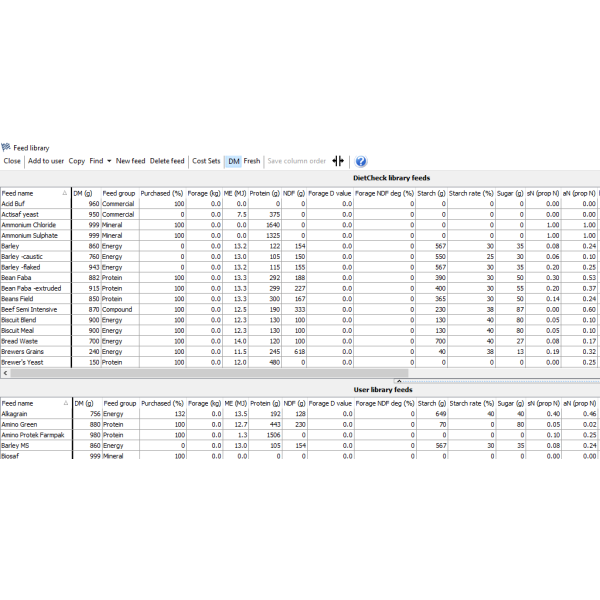The image size is (600, 600).
Task: Click Copy in the toolbar
Action: click(x=77, y=161)
